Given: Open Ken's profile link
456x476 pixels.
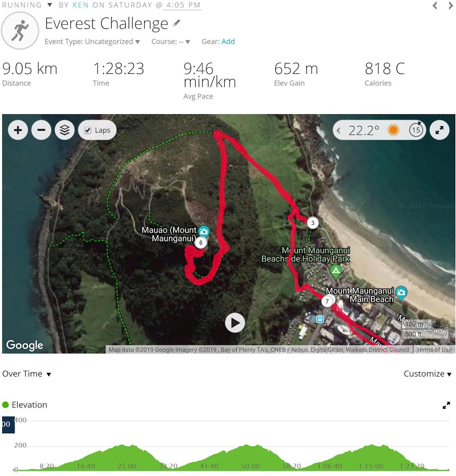Looking at the screenshot, I should click(x=81, y=5).
